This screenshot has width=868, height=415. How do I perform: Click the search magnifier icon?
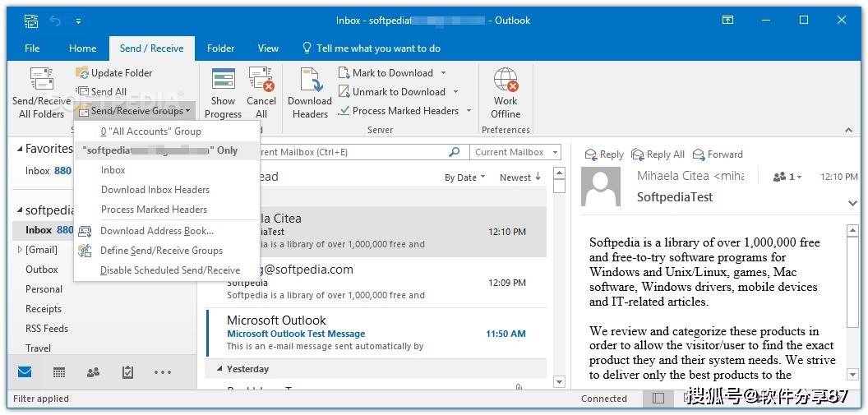click(x=455, y=151)
